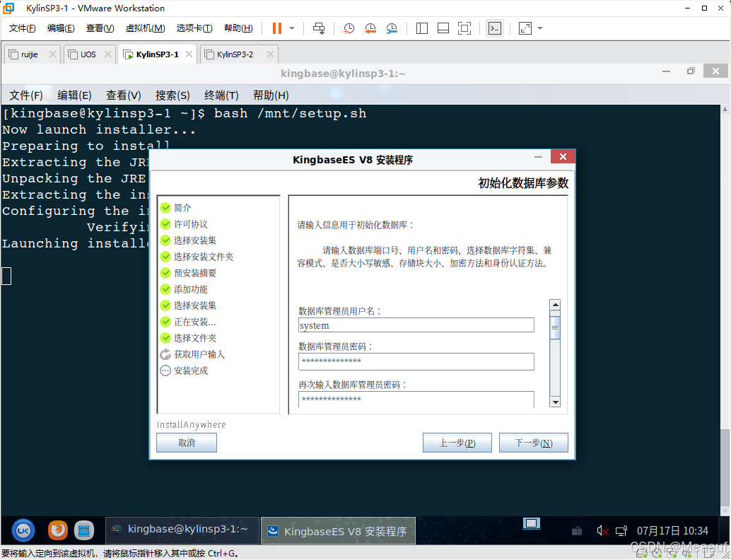Click the 预安装摘要 step checkmark icon
The height and width of the screenshot is (560, 731).
pyautogui.click(x=165, y=273)
